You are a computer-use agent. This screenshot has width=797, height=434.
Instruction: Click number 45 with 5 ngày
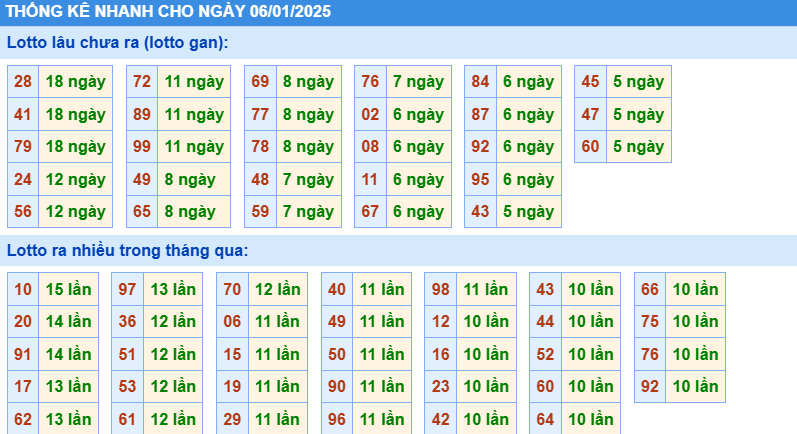590,82
